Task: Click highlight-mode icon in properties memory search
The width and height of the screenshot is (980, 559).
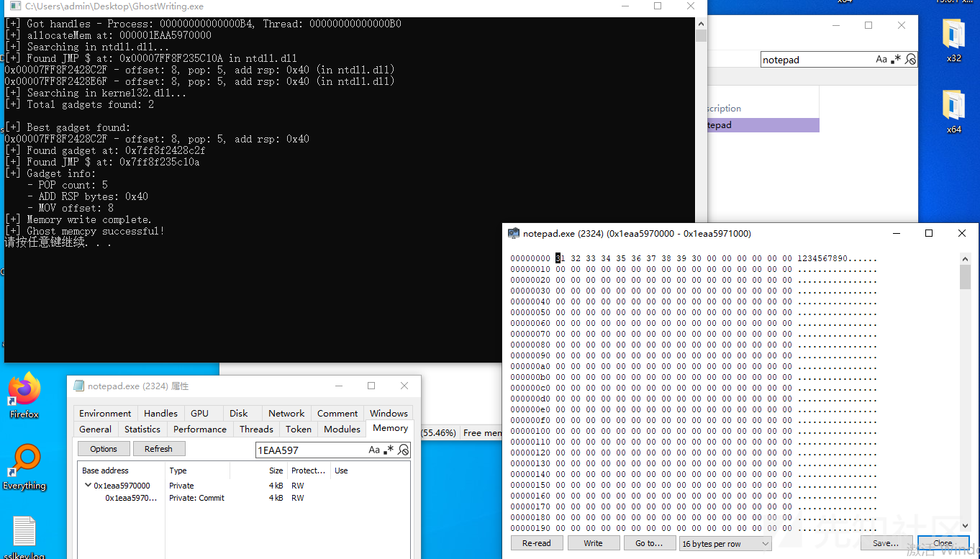Action: pos(404,450)
